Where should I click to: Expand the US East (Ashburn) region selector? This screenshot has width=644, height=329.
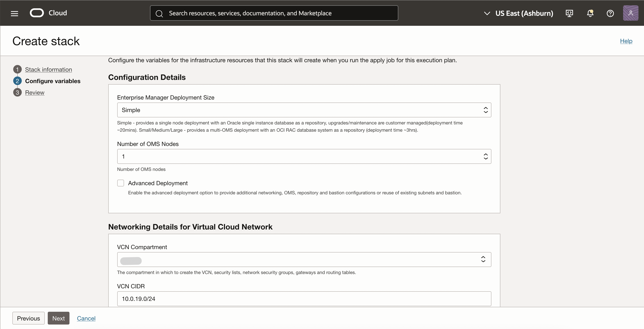click(x=518, y=13)
